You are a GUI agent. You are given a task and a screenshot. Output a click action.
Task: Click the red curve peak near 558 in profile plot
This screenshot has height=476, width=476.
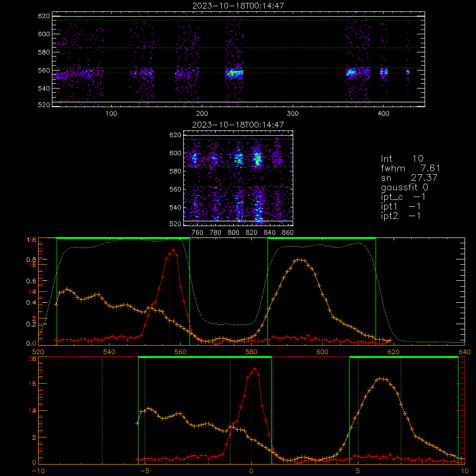[173, 249]
